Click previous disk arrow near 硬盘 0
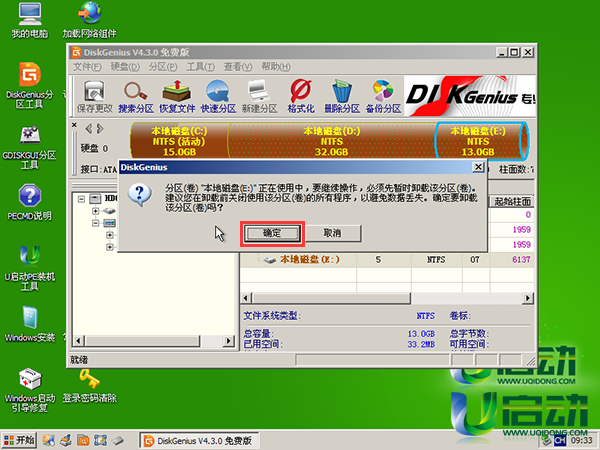 tap(89, 129)
